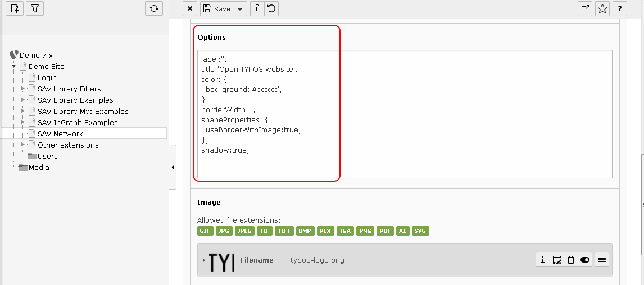Click the Other extensions page icon
The height and width of the screenshot is (285, 644).
(x=32, y=145)
